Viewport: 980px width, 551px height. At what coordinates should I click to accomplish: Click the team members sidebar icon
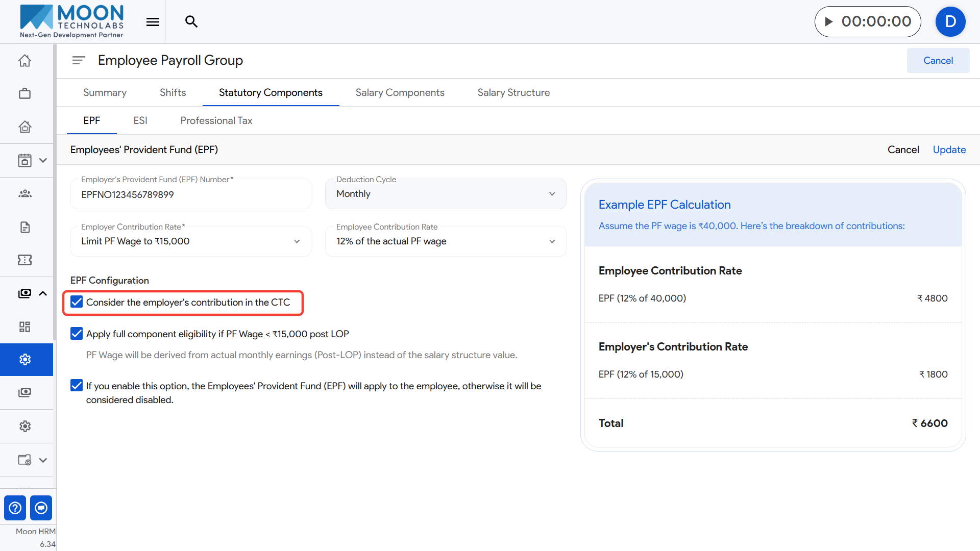coord(24,193)
